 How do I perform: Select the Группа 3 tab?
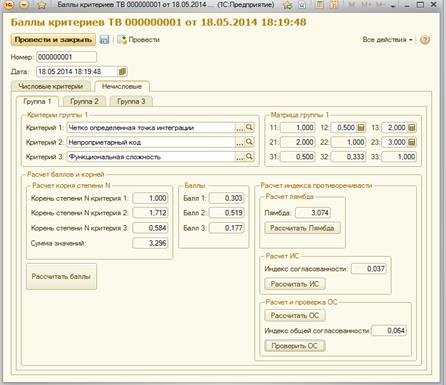pos(131,101)
